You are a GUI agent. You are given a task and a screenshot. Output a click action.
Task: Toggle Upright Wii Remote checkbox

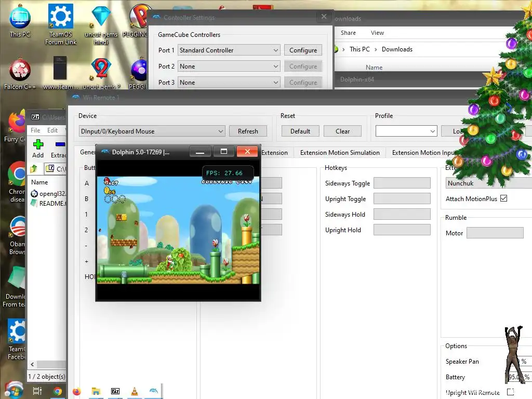[x=511, y=392]
